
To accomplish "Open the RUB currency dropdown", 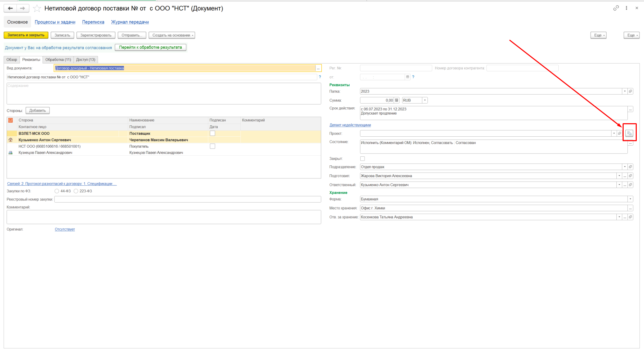I will point(425,100).
